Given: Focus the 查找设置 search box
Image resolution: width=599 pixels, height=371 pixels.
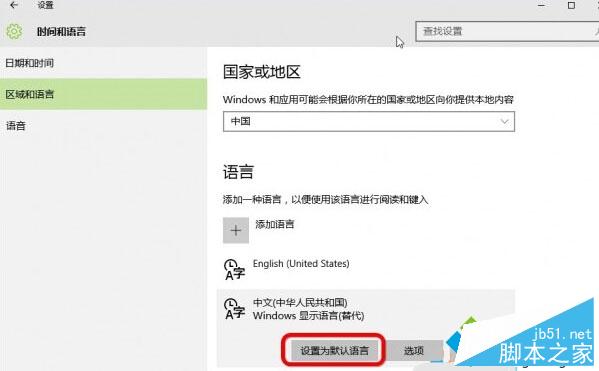Looking at the screenshot, I should 507,31.
